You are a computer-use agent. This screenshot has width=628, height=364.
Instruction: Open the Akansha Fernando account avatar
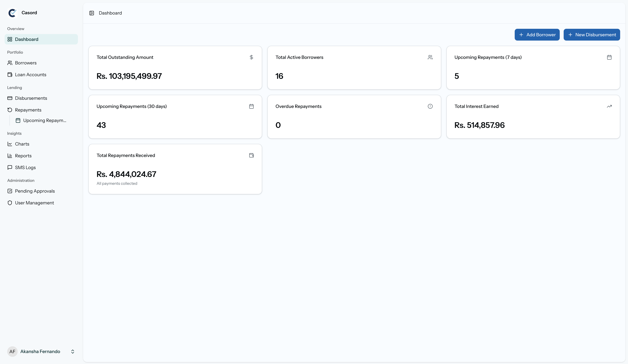[x=12, y=351]
